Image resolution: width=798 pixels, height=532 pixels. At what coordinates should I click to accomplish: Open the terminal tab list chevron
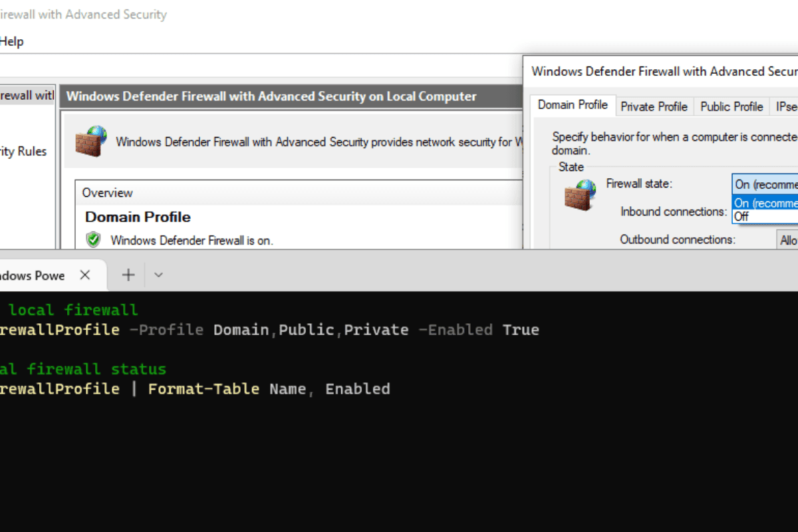click(x=158, y=275)
